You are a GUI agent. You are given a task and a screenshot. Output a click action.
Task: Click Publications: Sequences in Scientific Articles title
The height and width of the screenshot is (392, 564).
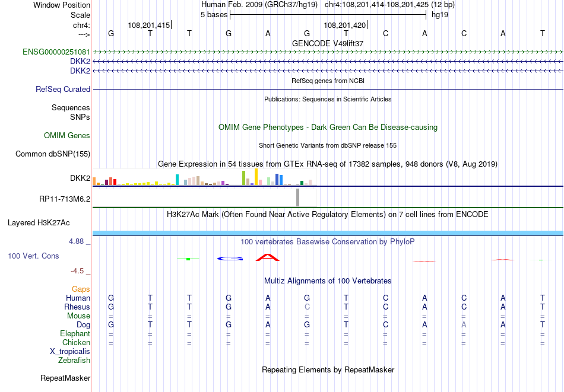coord(328,99)
